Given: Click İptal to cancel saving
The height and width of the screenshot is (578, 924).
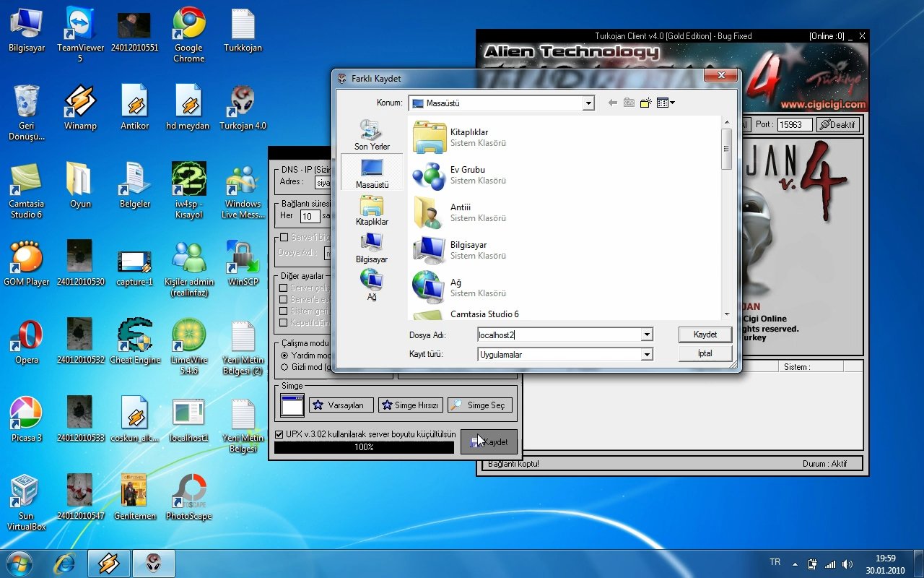Looking at the screenshot, I should pos(705,353).
